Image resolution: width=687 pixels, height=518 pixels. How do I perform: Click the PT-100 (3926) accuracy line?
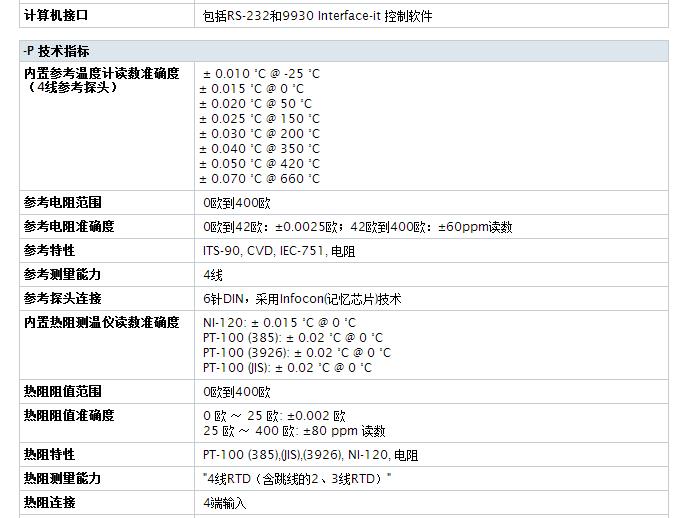coord(296,353)
